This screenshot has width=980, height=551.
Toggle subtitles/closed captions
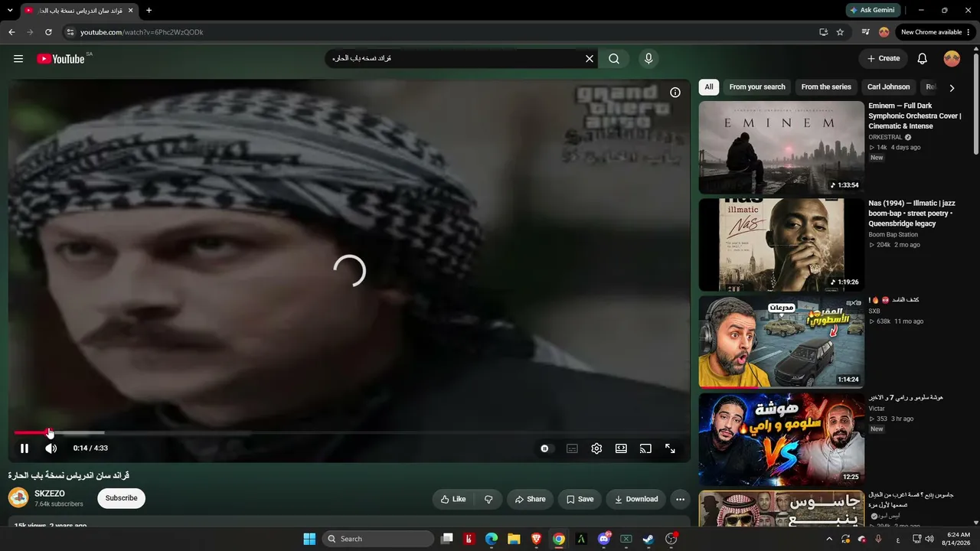tap(572, 449)
